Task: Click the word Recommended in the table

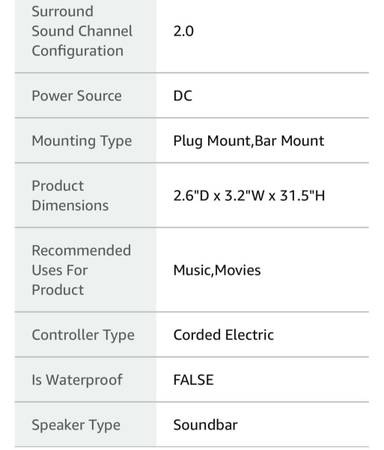Action: coord(81,250)
